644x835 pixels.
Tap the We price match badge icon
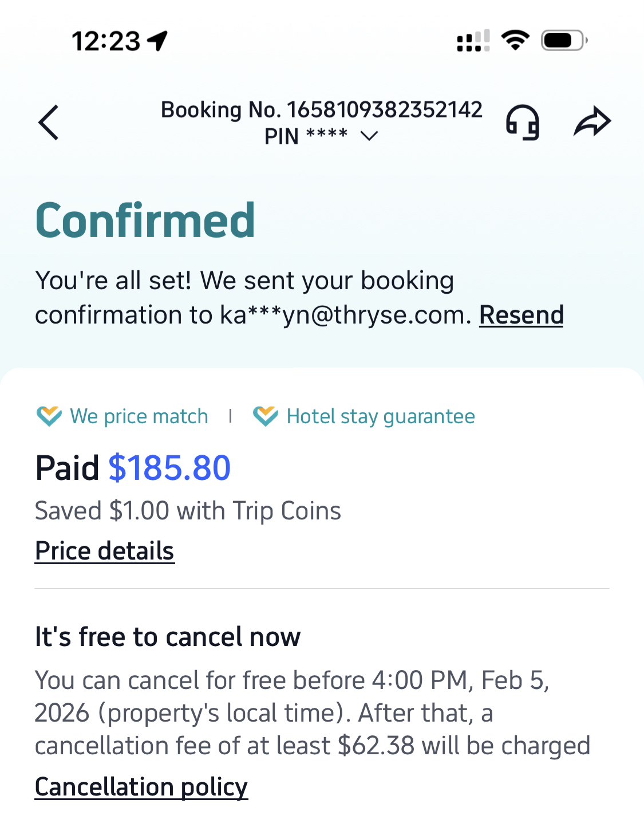click(x=49, y=416)
